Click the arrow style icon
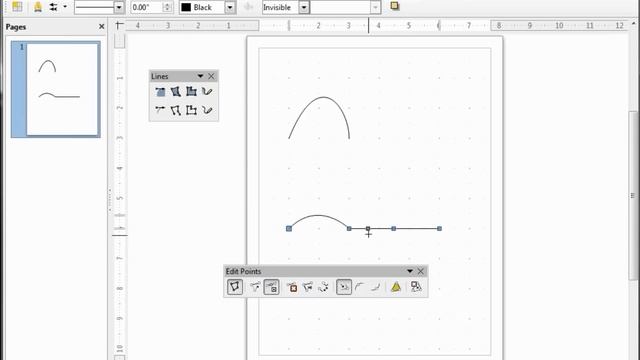Screen dimensions: 640x360 click(x=53, y=7)
